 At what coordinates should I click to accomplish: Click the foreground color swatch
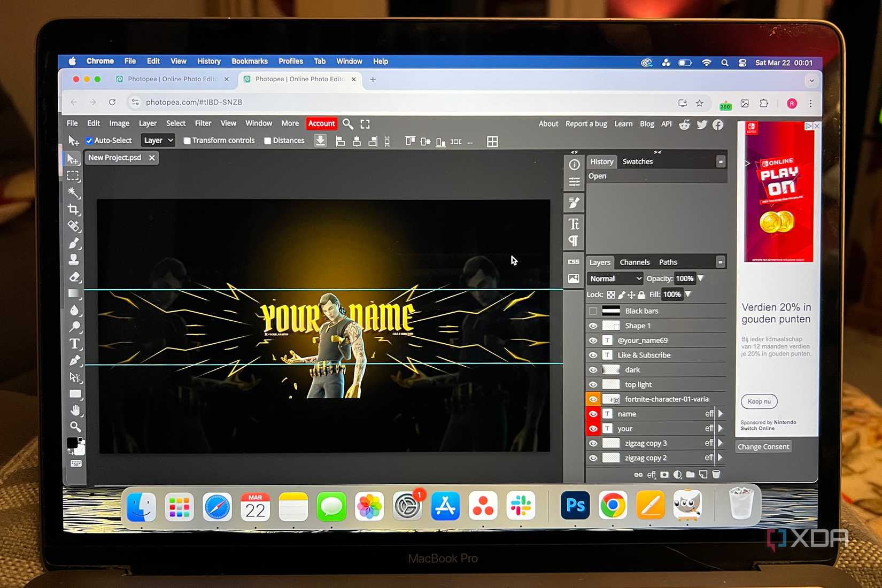[x=72, y=443]
